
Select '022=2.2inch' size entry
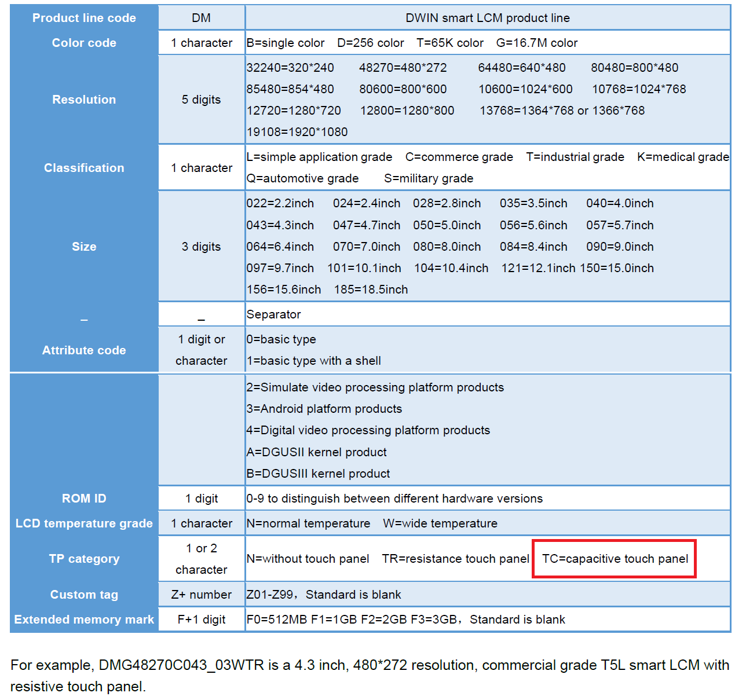coord(280,203)
